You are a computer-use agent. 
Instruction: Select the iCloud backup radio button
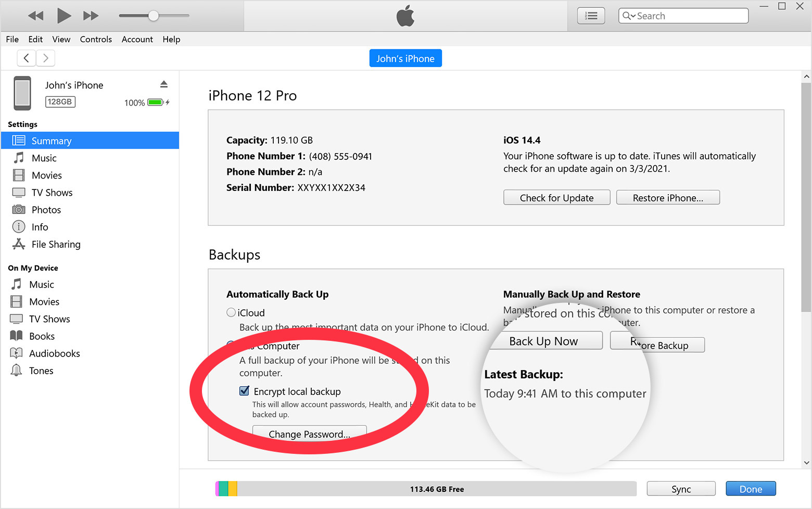(231, 312)
